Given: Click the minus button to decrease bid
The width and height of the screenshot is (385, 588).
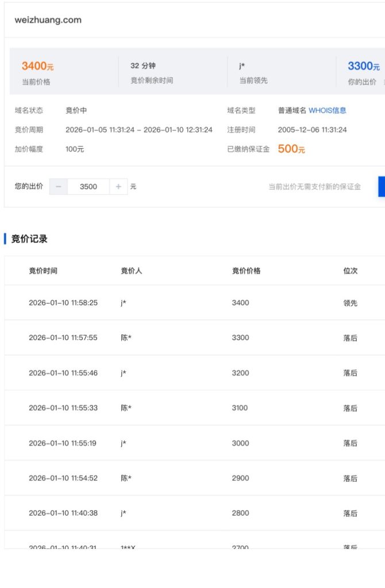Looking at the screenshot, I should 58,187.
